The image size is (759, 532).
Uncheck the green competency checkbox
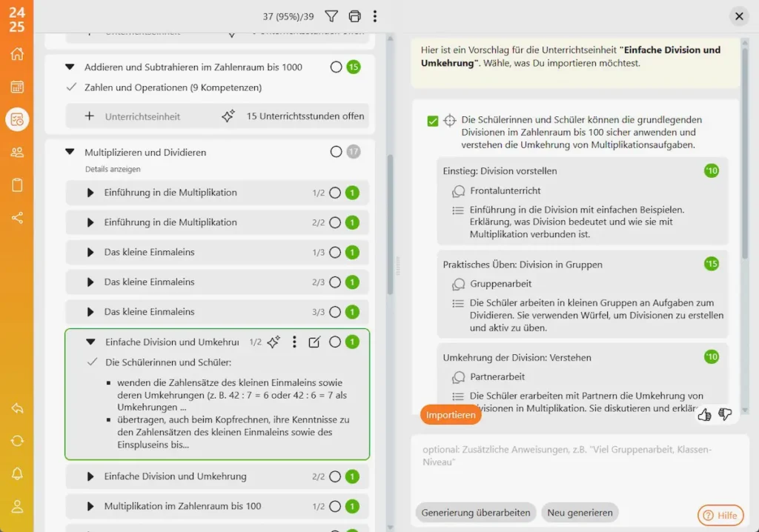[433, 121]
